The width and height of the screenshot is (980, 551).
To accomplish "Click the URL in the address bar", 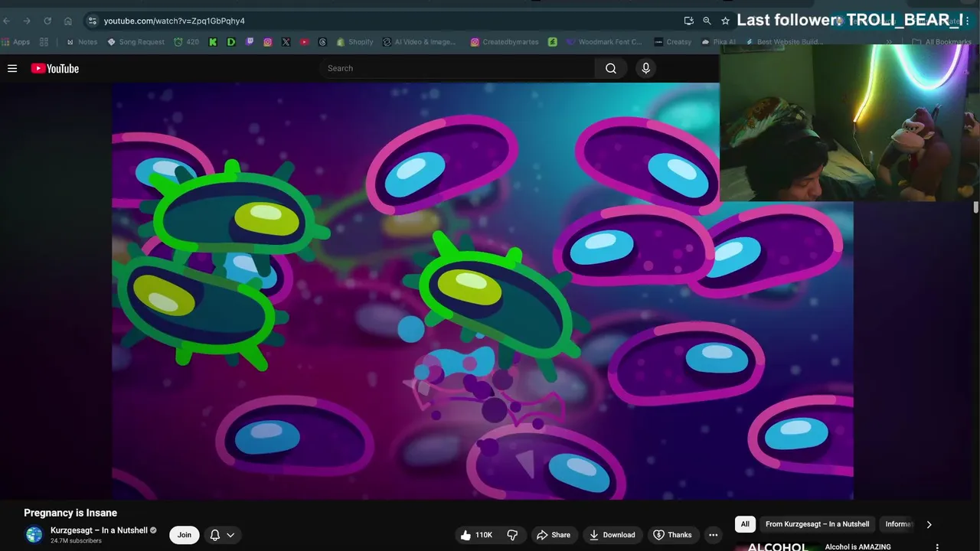I will (x=175, y=21).
